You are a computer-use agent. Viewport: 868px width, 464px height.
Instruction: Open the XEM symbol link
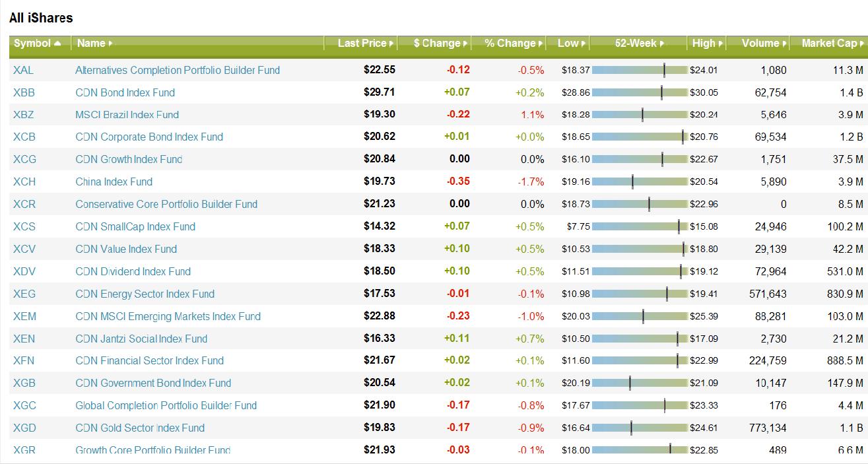click(x=25, y=316)
